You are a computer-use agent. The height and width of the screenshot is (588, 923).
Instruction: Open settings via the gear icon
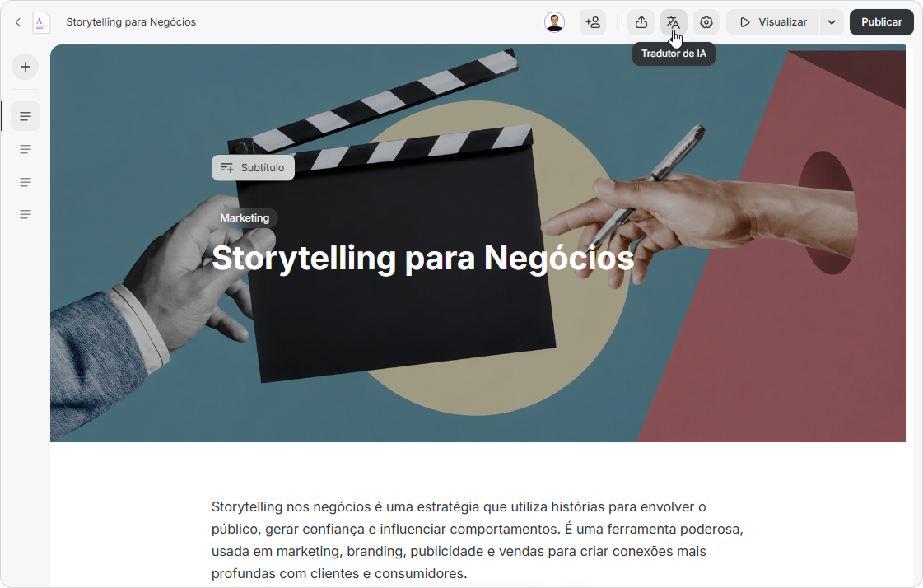pyautogui.click(x=706, y=22)
